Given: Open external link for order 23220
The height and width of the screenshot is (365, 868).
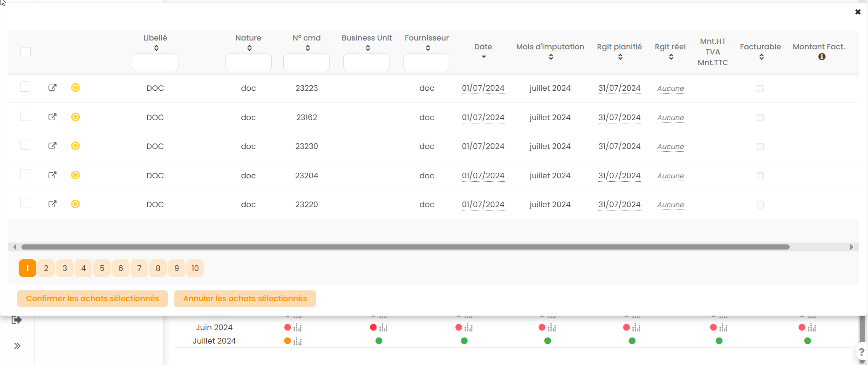Looking at the screenshot, I should pos(53,204).
